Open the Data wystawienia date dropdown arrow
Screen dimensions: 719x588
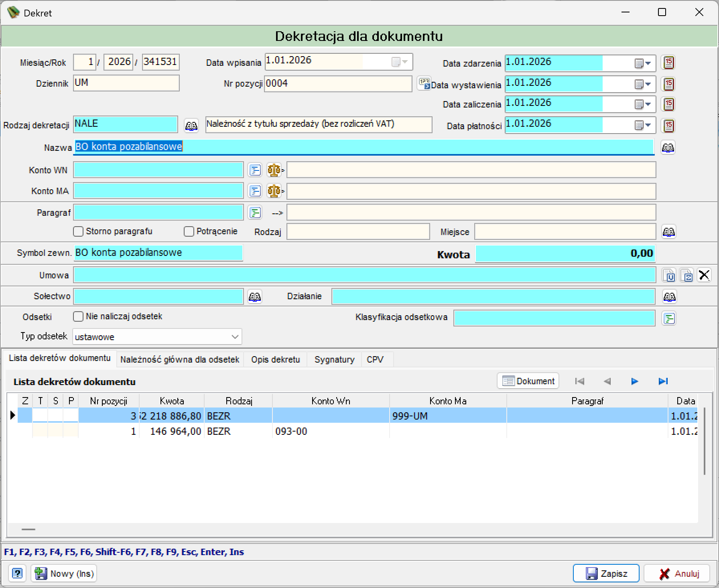[643, 84]
